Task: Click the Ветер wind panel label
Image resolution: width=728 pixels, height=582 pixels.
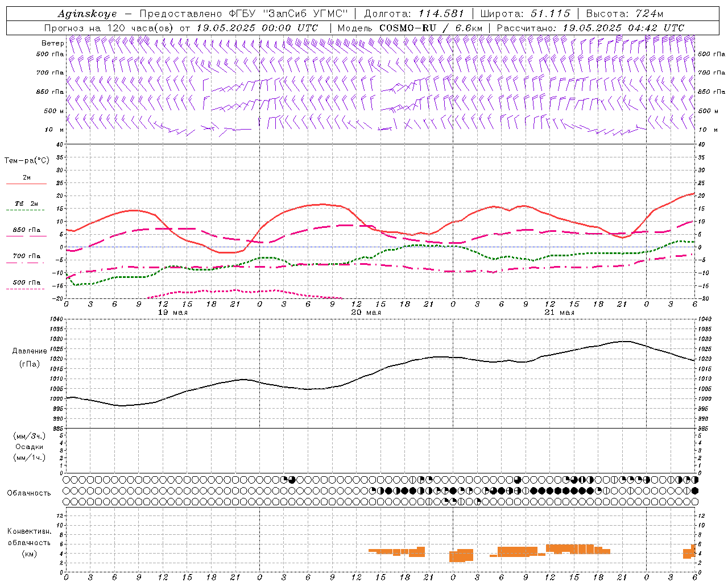Action: tap(52, 43)
